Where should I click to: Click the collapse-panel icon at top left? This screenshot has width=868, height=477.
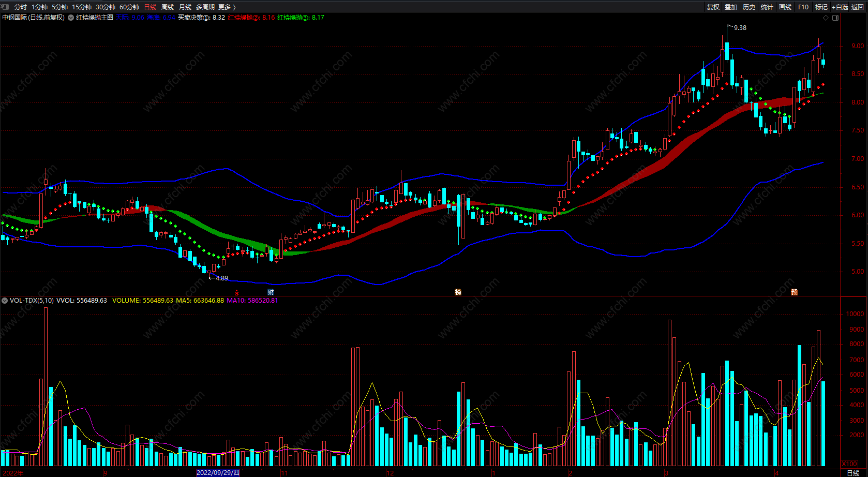[x=5, y=7]
